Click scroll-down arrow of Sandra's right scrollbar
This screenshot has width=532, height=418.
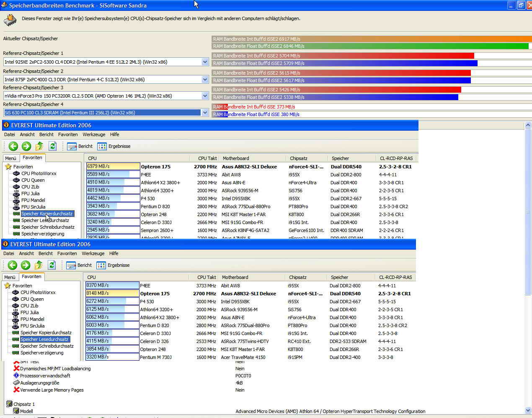coord(528,410)
